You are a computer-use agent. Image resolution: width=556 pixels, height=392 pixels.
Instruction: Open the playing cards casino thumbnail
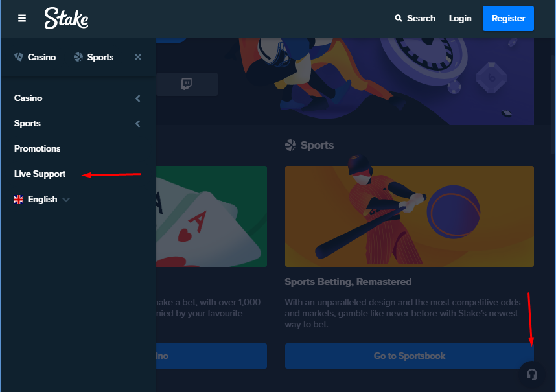coord(211,216)
